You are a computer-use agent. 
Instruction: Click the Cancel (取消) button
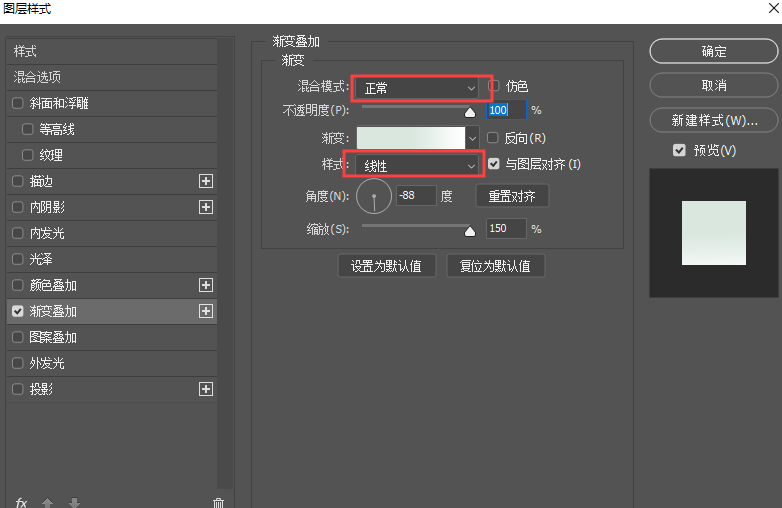click(x=714, y=85)
